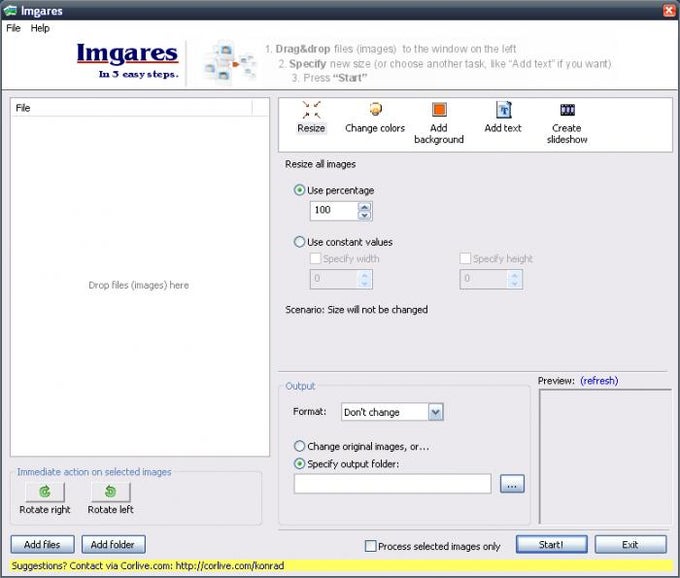Click the File column header
This screenshot has height=578, width=680.
(x=131, y=108)
